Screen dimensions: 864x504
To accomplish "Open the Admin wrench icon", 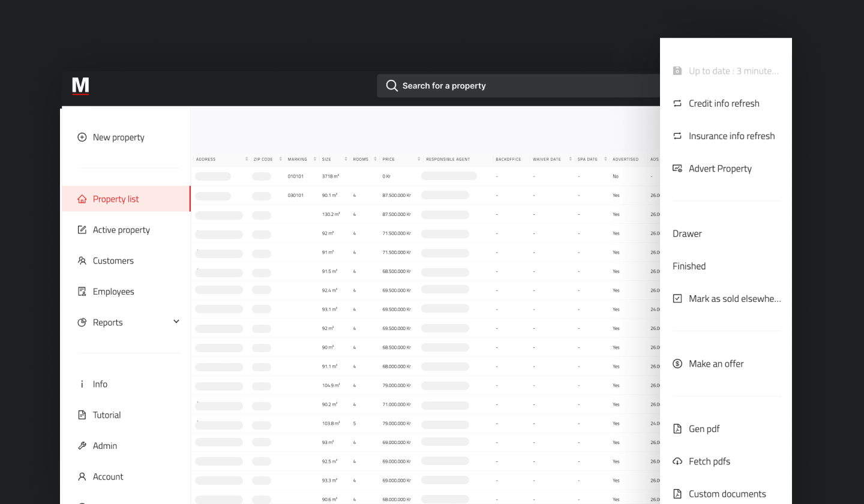I will (x=82, y=445).
